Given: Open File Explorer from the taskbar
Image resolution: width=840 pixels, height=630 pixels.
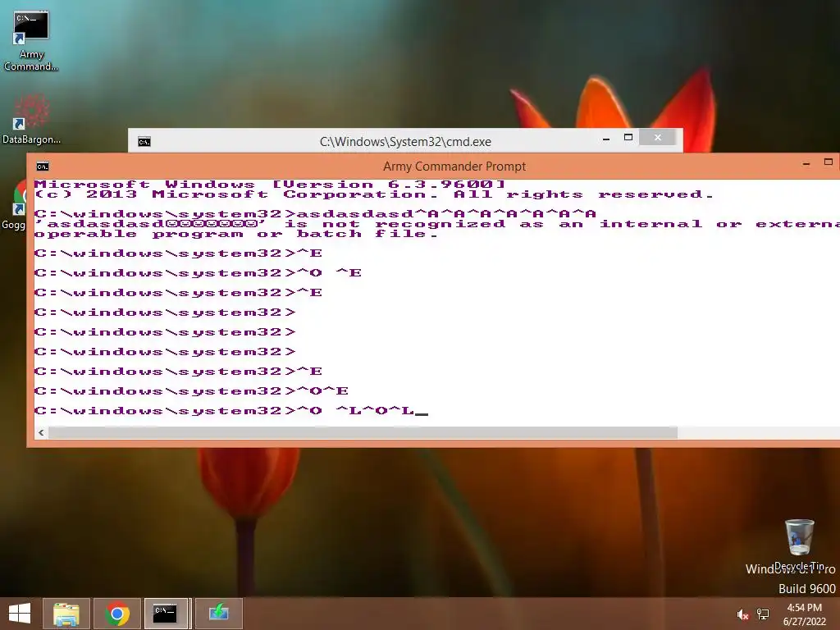Looking at the screenshot, I should coord(67,614).
